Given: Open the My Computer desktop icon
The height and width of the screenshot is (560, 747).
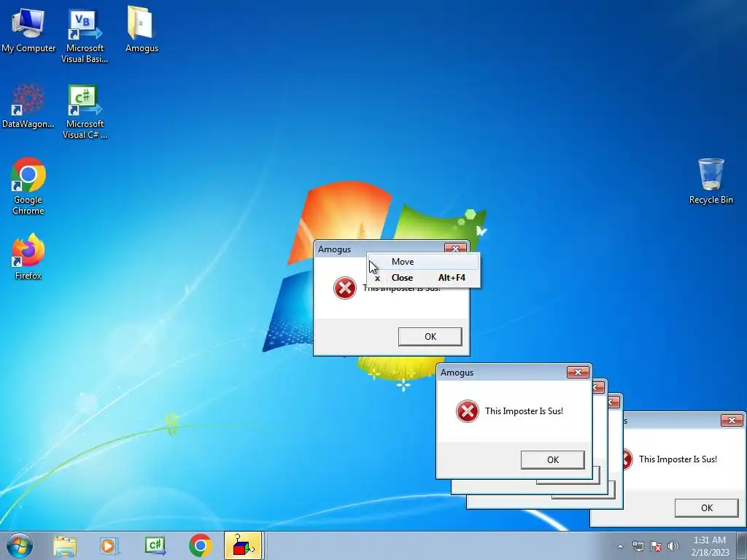Looking at the screenshot, I should (x=28, y=29).
